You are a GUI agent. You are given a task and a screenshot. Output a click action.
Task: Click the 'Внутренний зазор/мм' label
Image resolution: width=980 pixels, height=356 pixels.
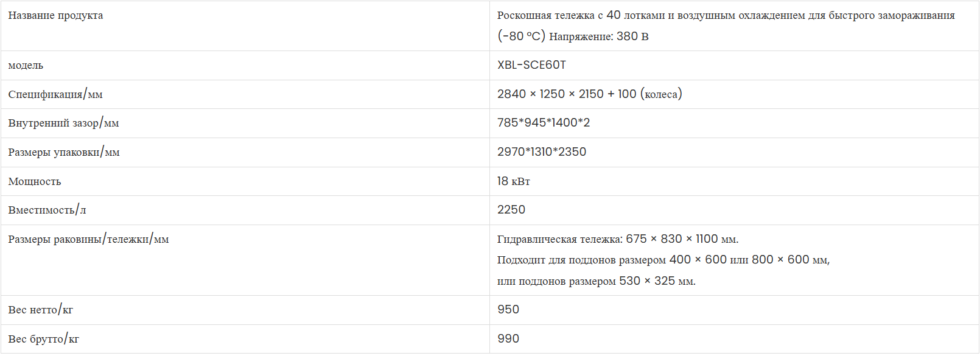pos(63,123)
